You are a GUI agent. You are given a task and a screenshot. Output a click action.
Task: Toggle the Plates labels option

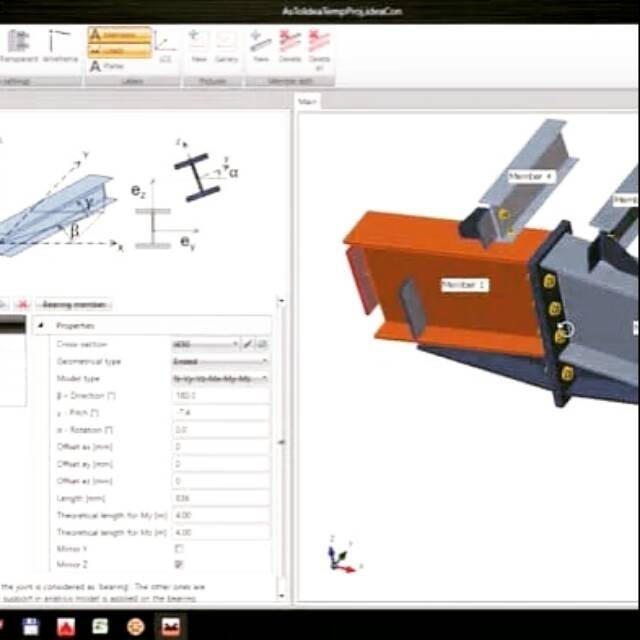tap(107, 66)
